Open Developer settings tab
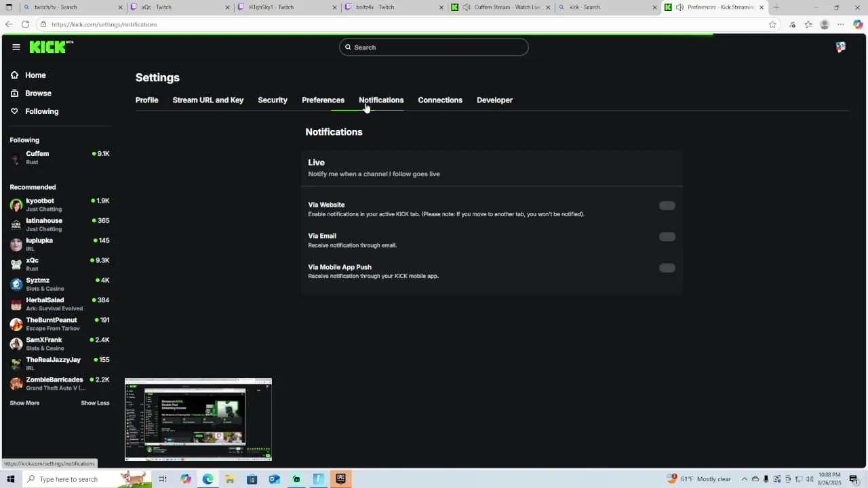 [494, 100]
